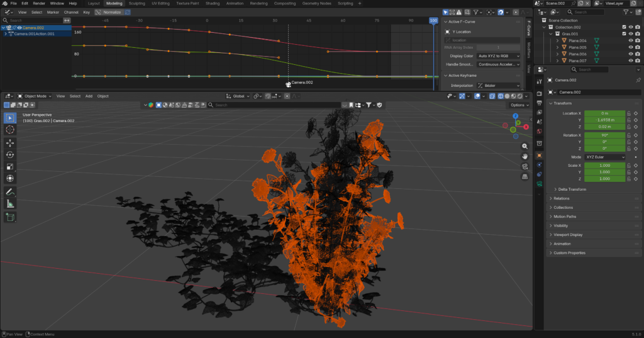644x338 pixels.
Task: Select the 3D Cursor tool
Action: 10,130
